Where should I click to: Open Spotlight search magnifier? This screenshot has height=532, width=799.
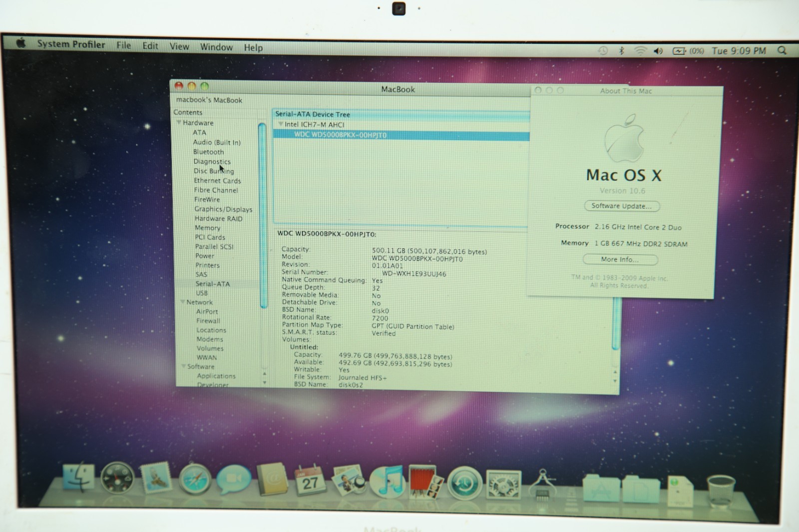tap(782, 50)
